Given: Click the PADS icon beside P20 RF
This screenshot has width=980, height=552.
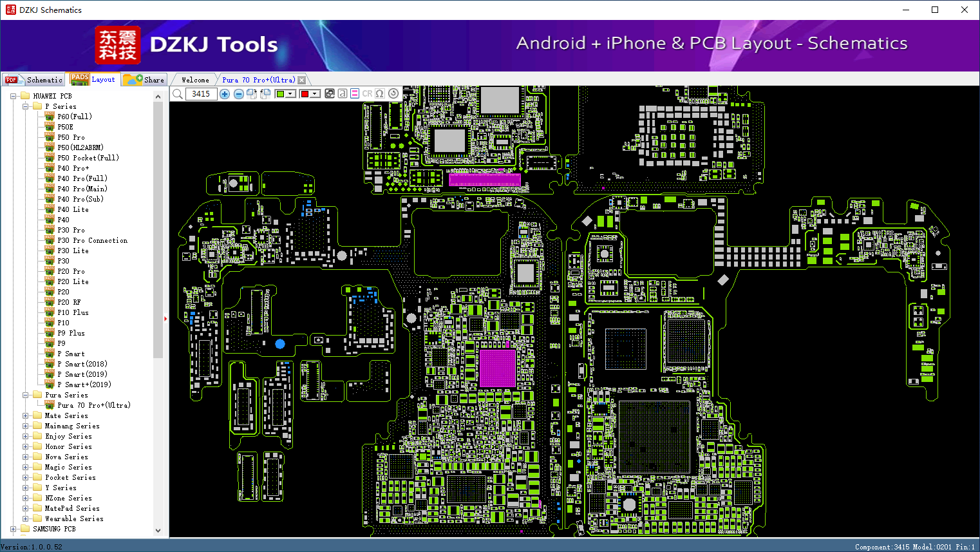Looking at the screenshot, I should point(50,302).
